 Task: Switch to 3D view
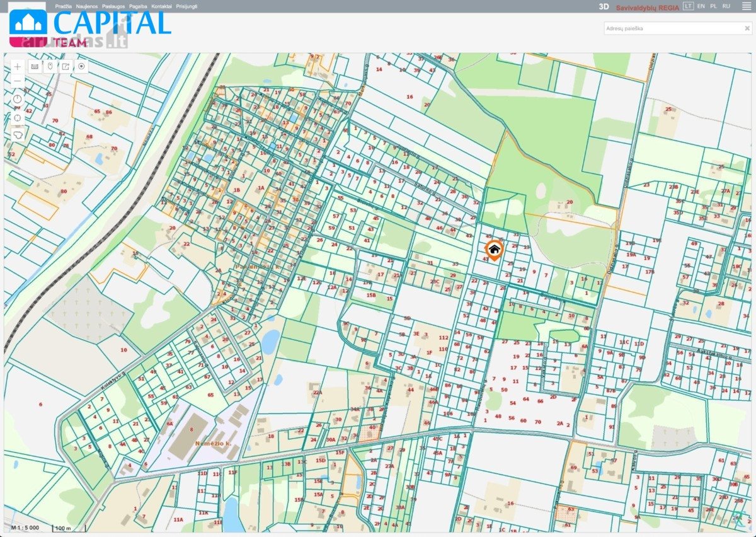click(x=604, y=6)
